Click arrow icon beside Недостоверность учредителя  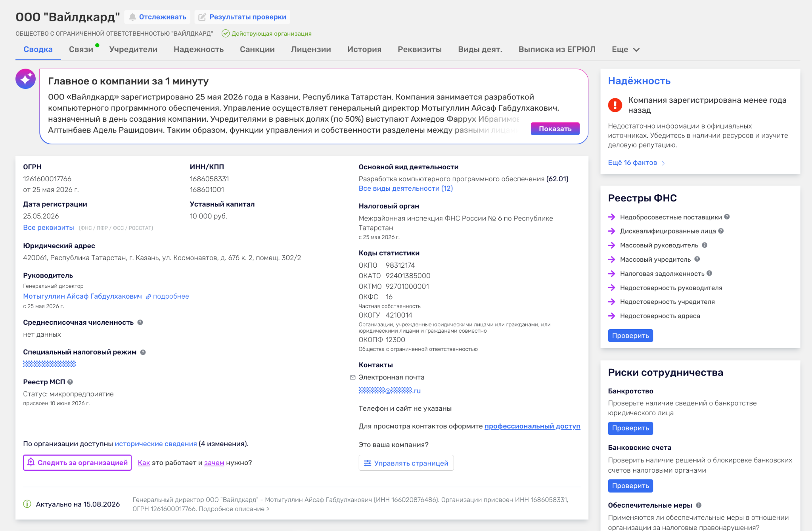pyautogui.click(x=612, y=302)
